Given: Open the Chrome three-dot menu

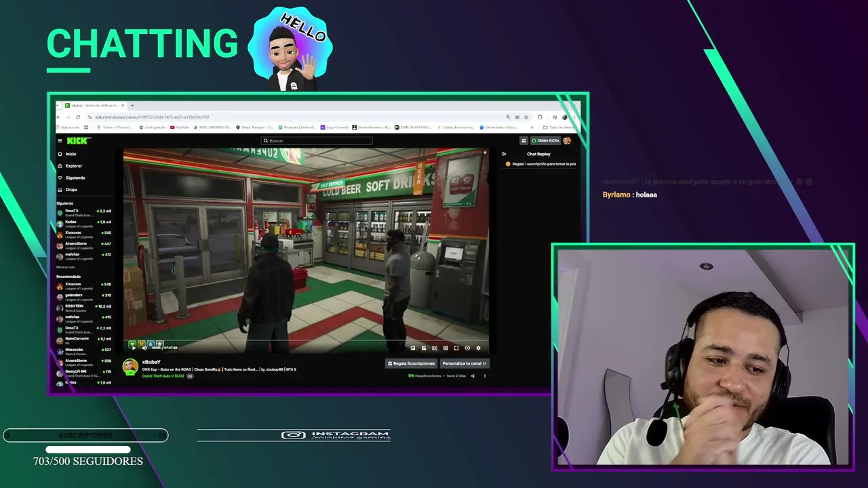Looking at the screenshot, I should (574, 117).
